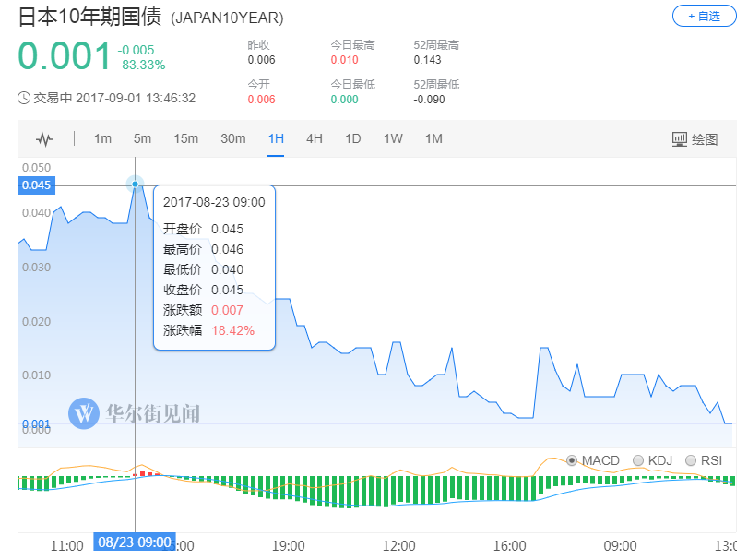Click the 11:00 time axis label
This screenshot has height=560, width=748.
pyautogui.click(x=66, y=545)
